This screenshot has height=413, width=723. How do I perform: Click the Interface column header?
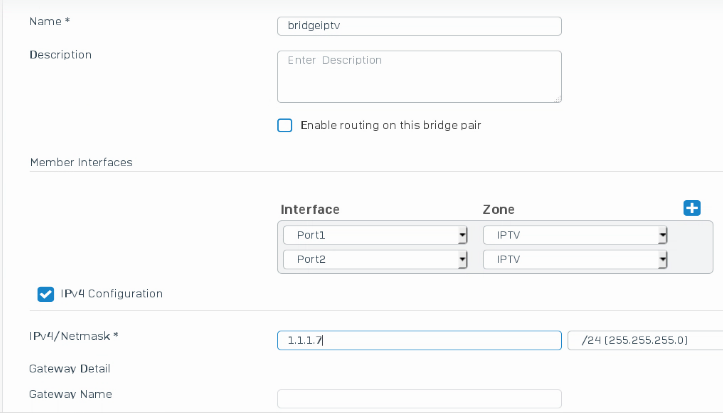click(x=310, y=210)
